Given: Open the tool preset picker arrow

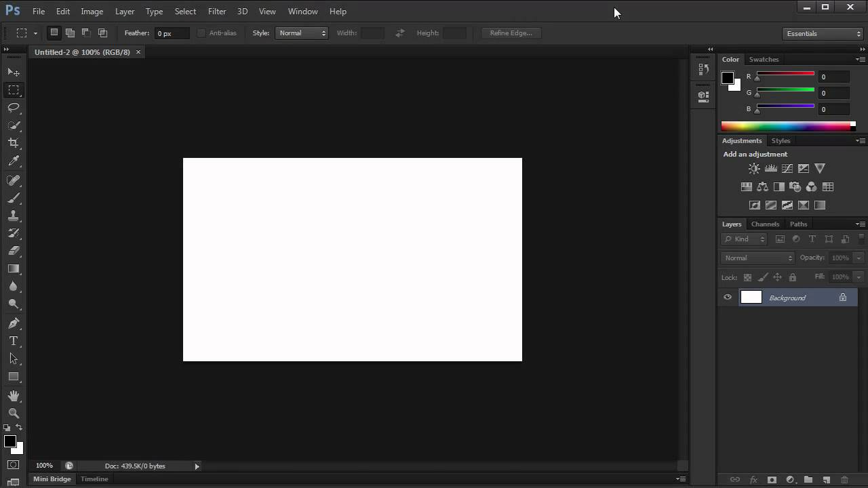Looking at the screenshot, I should tap(35, 33).
